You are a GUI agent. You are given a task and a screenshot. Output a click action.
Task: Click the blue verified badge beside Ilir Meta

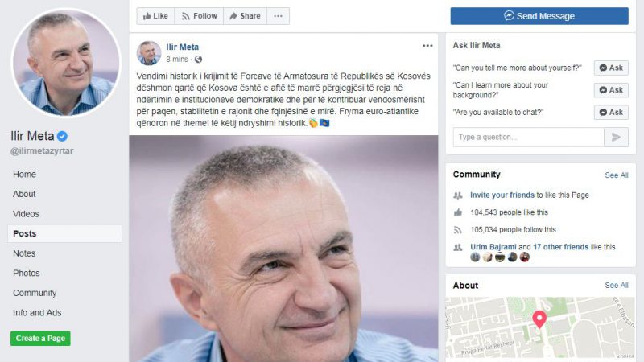(63, 136)
